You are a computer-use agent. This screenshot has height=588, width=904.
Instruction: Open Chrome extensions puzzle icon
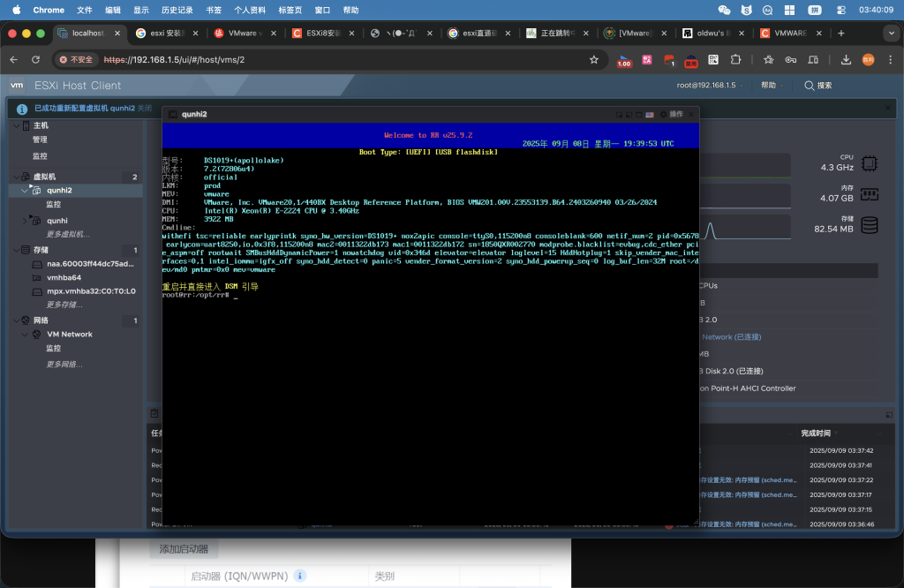pos(734,60)
